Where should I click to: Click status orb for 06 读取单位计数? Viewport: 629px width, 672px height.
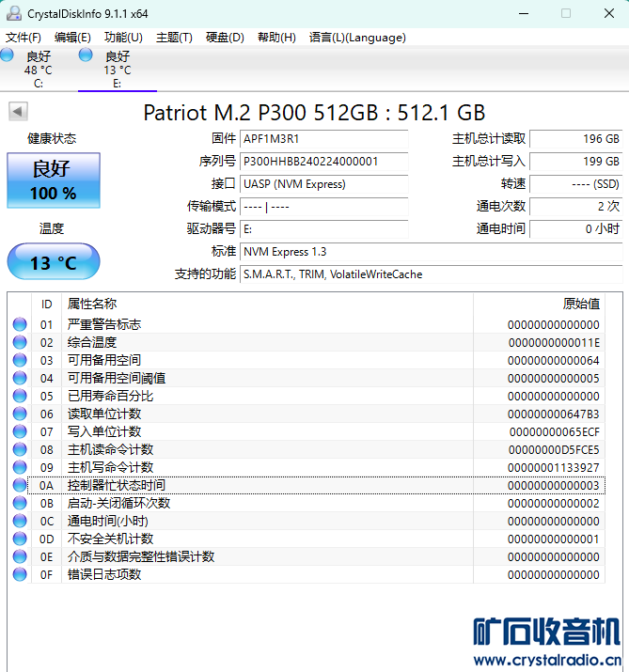(20, 414)
